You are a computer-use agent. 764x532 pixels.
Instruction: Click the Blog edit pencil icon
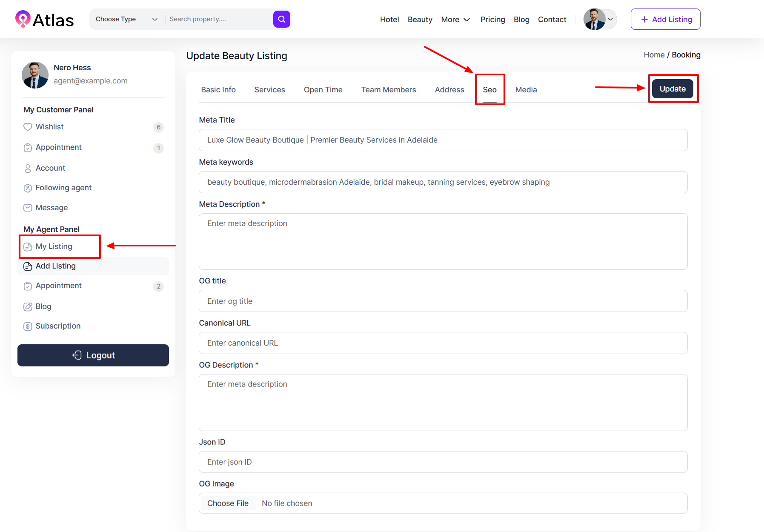[28, 306]
